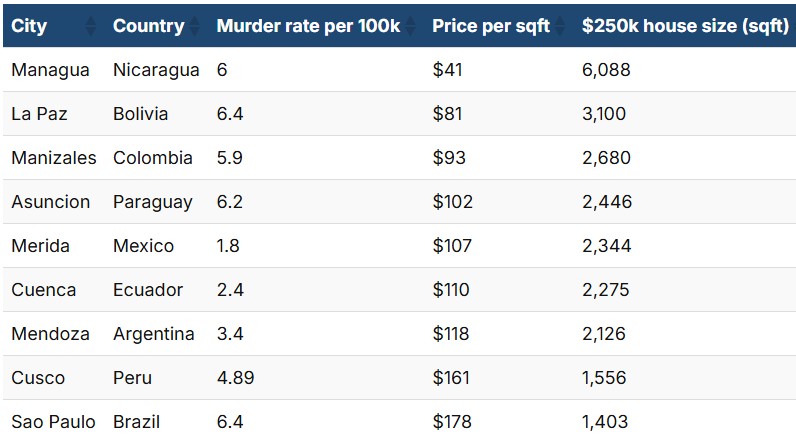Click the sort arrows beside Country header
This screenshot has height=436, width=796.
coord(196,26)
